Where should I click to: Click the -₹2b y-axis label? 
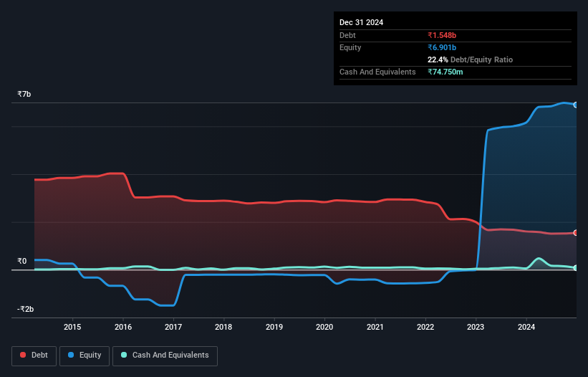(25, 309)
